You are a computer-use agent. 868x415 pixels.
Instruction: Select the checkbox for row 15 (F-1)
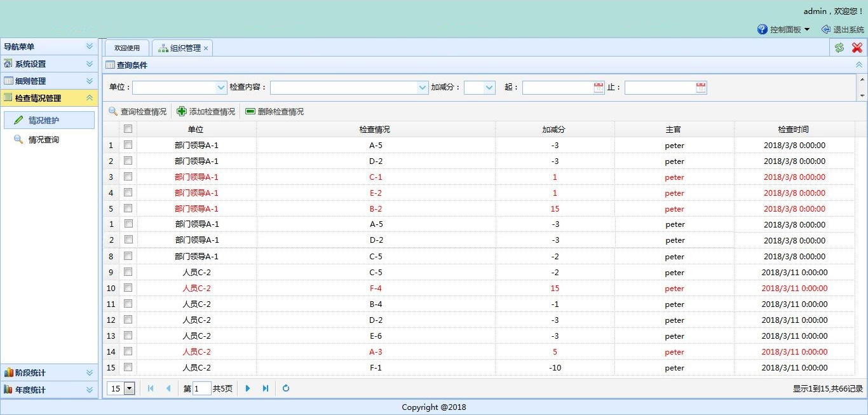click(128, 367)
